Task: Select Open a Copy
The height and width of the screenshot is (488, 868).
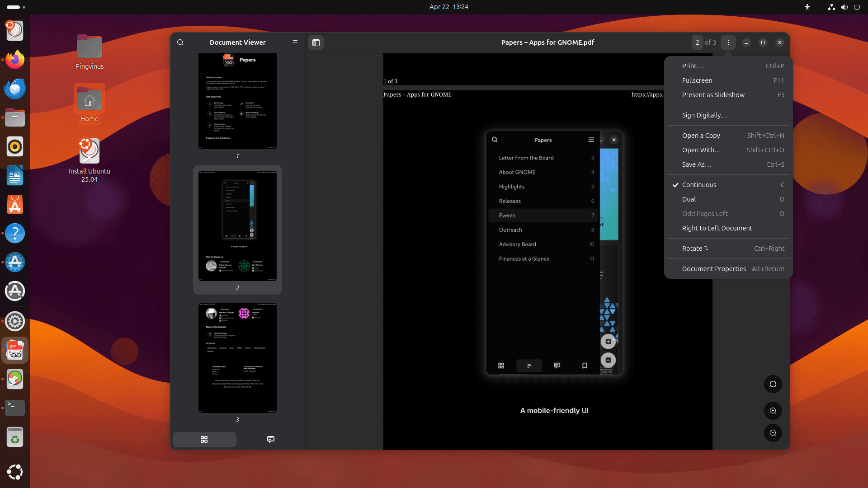Action: 728,136
